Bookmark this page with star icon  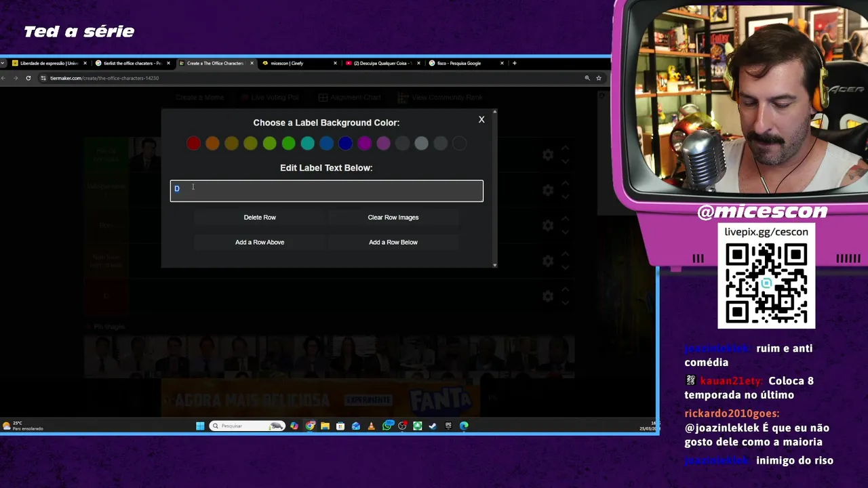pos(599,78)
